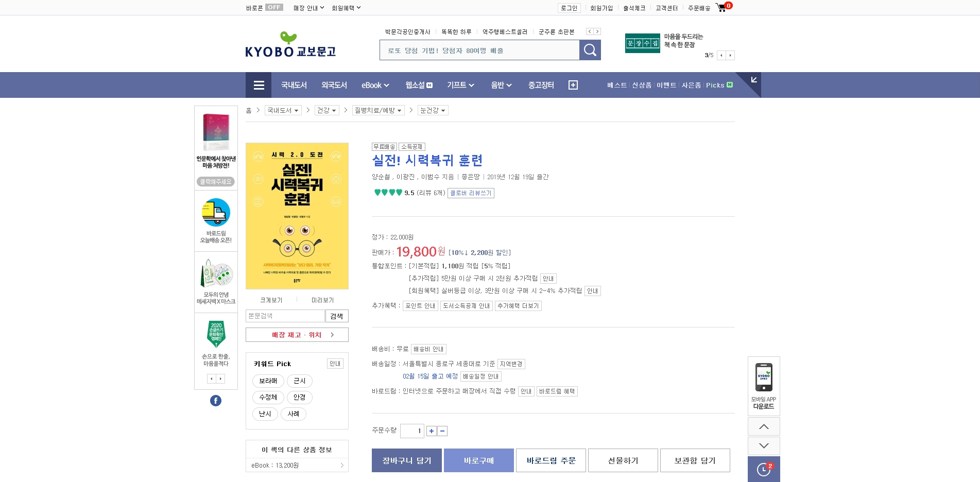Decrease order quantity with minus button
The image size is (980, 482).
coord(442,431)
